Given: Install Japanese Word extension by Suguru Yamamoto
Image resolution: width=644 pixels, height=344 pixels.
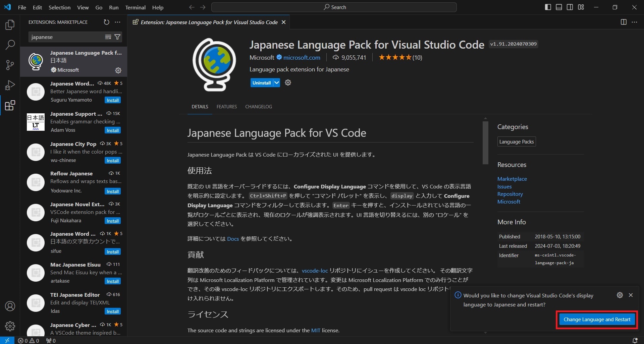Looking at the screenshot, I should point(112,100).
